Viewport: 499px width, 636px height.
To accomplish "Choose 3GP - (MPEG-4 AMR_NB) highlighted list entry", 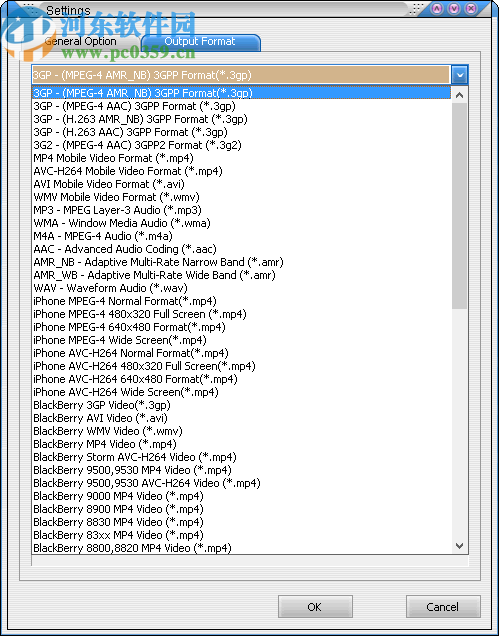I will pos(241,93).
